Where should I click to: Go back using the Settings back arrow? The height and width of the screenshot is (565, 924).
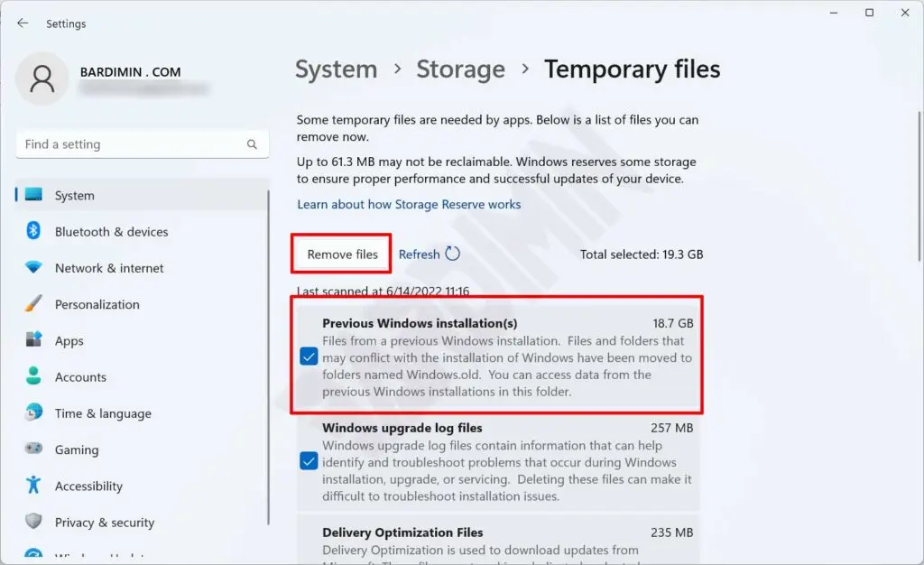tap(23, 23)
